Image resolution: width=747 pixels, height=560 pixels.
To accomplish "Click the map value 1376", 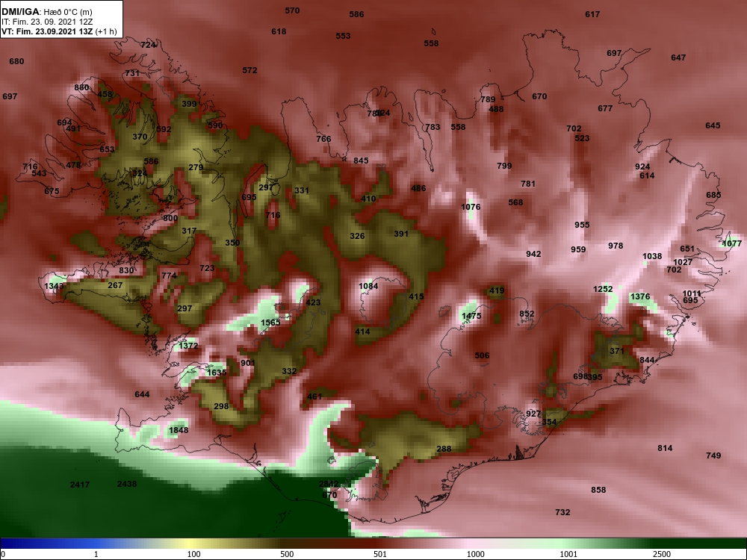I will click(640, 296).
